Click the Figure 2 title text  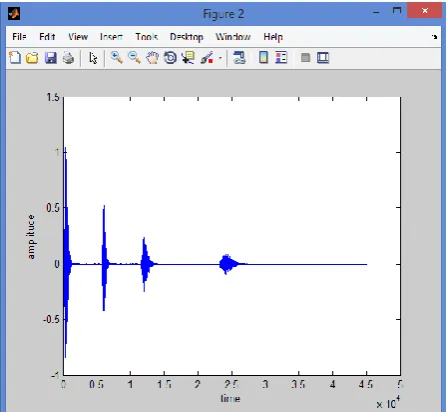(223, 14)
